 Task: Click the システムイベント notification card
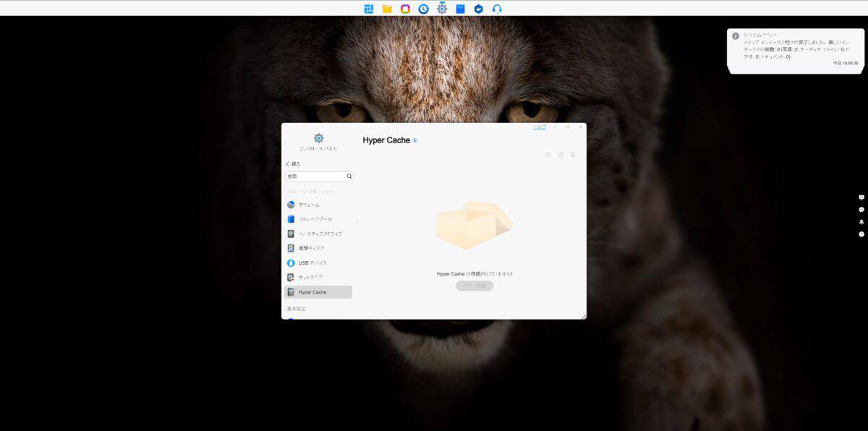point(794,48)
